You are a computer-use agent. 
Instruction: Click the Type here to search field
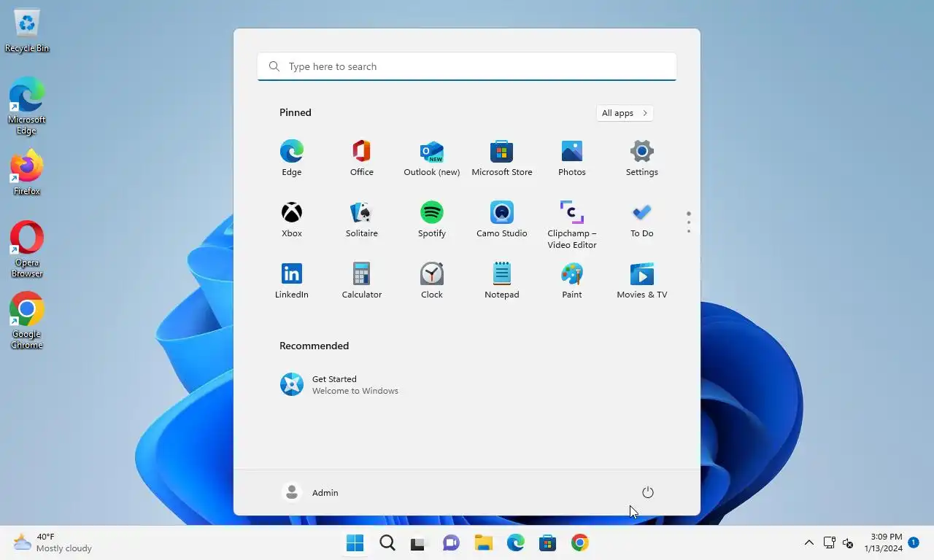(x=467, y=66)
